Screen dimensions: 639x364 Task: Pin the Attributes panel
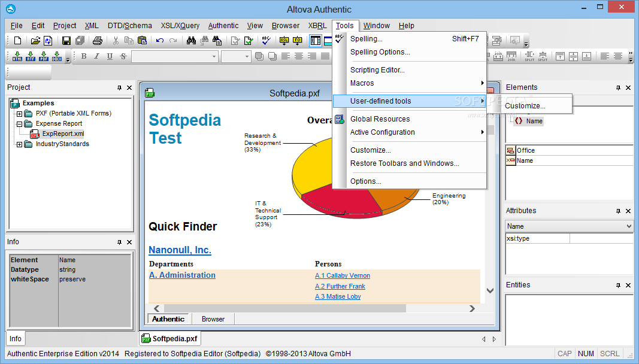618,211
